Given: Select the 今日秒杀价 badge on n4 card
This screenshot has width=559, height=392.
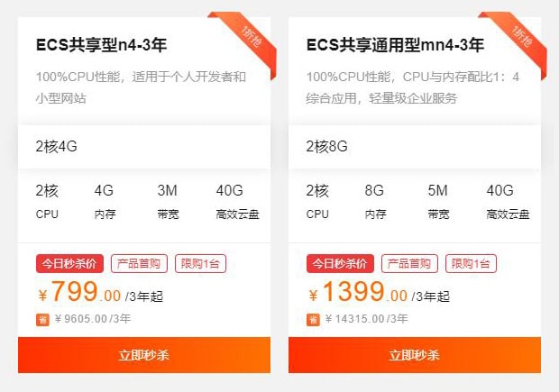Looking at the screenshot, I should point(70,264).
